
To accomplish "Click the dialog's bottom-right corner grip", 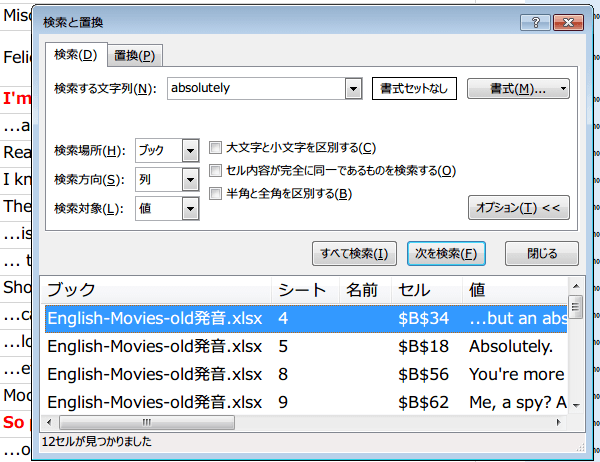I will [580, 447].
